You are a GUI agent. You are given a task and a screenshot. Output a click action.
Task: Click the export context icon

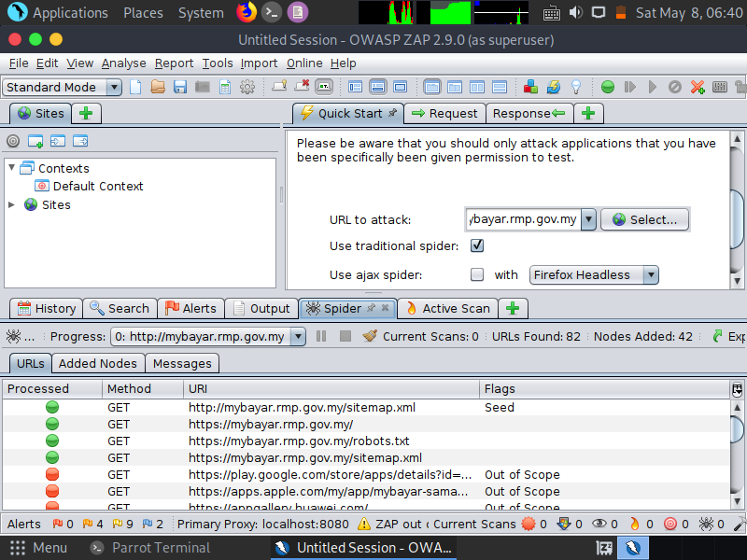pyautogui.click(x=80, y=141)
